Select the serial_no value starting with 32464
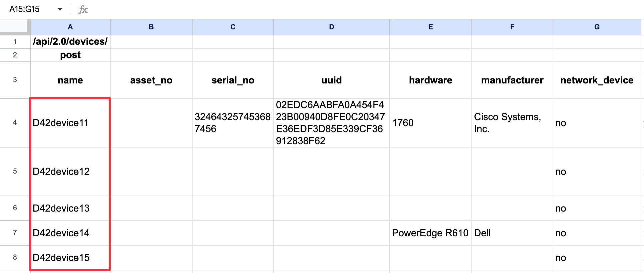Screen dimensions: 644x273 click(232, 122)
